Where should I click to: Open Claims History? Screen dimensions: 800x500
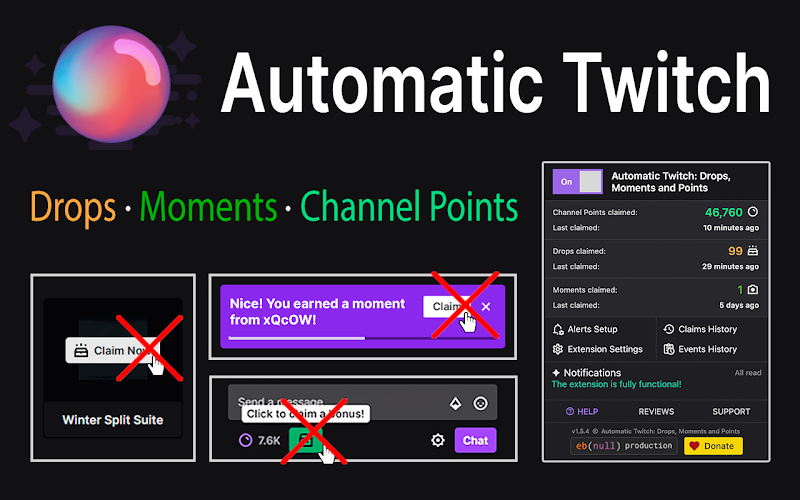tap(700, 329)
